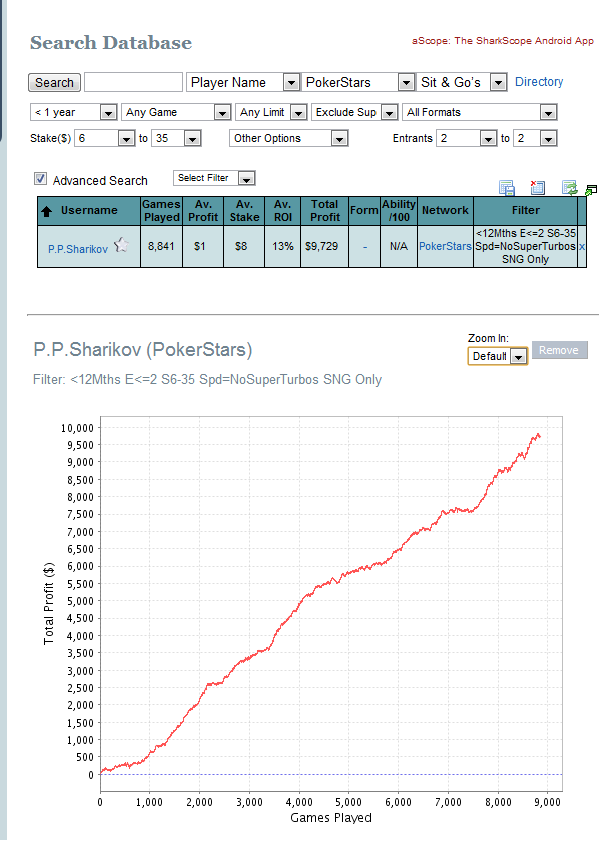Click the star icon next to P.P.Sharikov
The height and width of the screenshot is (846, 608).
click(121, 245)
